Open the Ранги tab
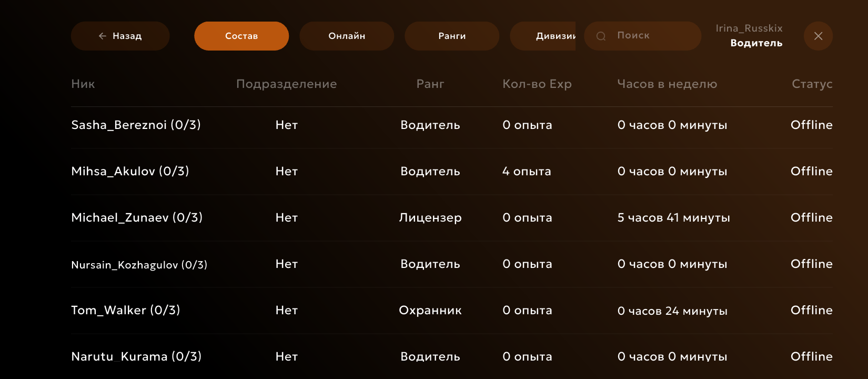Image resolution: width=868 pixels, height=379 pixels. (x=452, y=36)
